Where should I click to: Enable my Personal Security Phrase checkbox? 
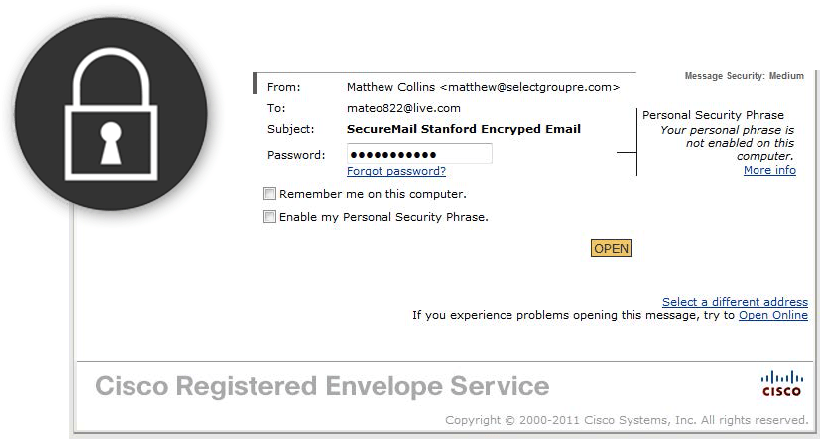[x=269, y=216]
